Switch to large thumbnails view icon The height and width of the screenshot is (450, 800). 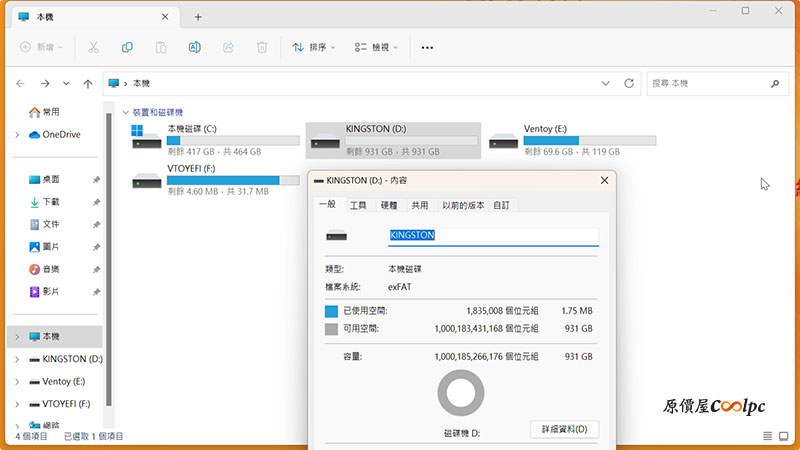[x=784, y=436]
